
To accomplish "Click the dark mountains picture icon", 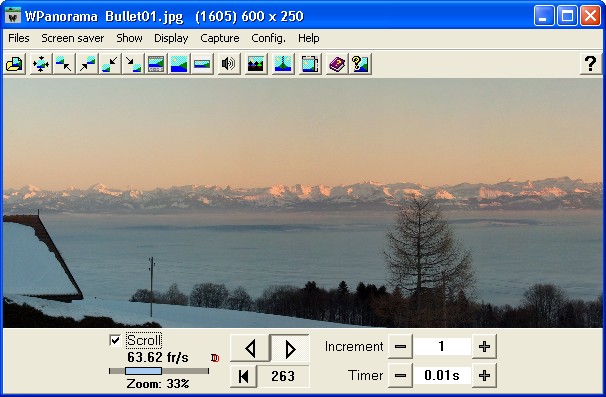I will point(255,63).
